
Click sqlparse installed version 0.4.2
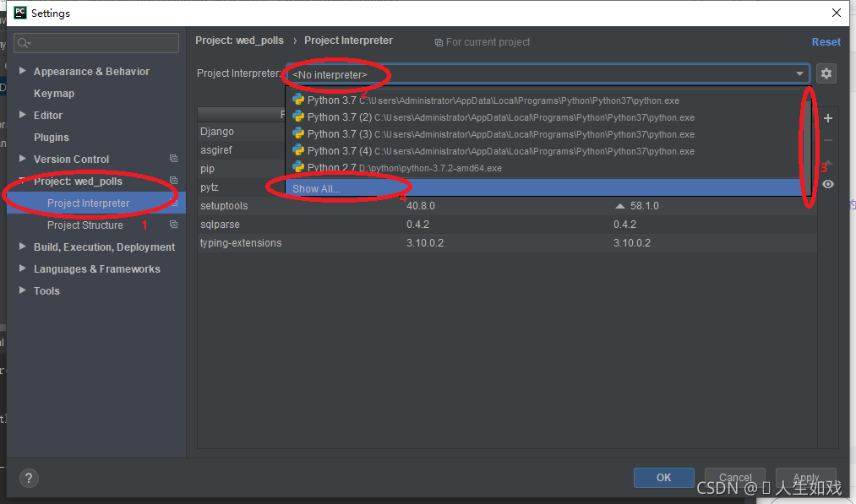[x=417, y=225]
